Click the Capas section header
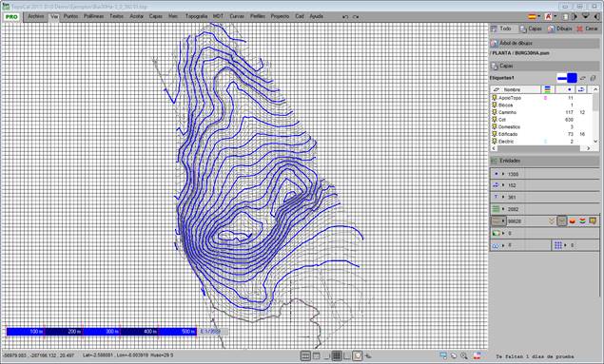604x364 pixels. point(544,67)
